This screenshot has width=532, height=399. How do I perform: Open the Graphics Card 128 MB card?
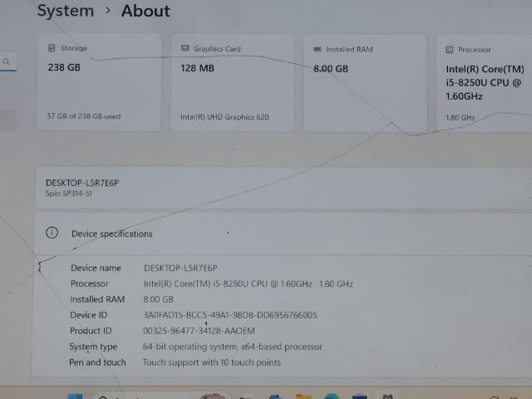[x=232, y=82]
